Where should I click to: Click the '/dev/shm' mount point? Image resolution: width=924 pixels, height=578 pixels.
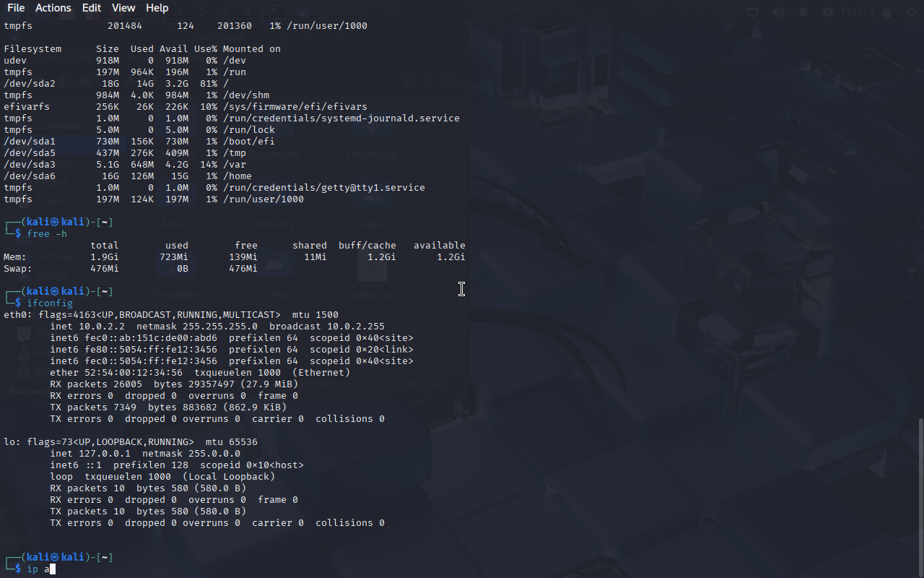point(246,95)
